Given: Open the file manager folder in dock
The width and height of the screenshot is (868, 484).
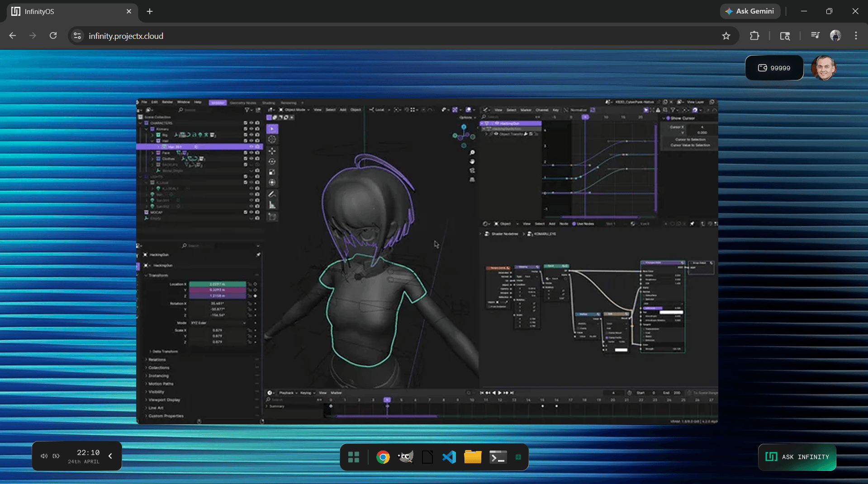Looking at the screenshot, I should [x=472, y=457].
